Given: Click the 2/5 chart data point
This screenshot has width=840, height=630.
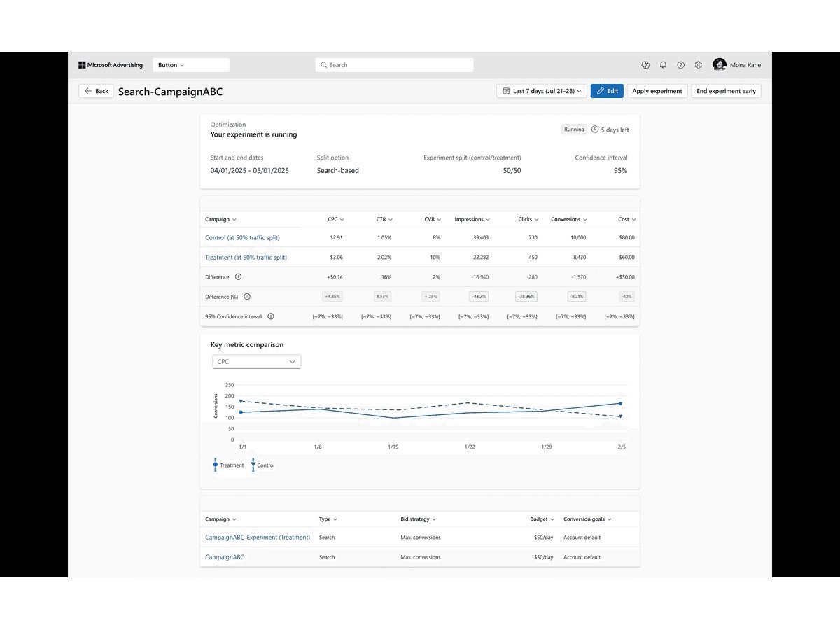Looking at the screenshot, I should [x=620, y=403].
